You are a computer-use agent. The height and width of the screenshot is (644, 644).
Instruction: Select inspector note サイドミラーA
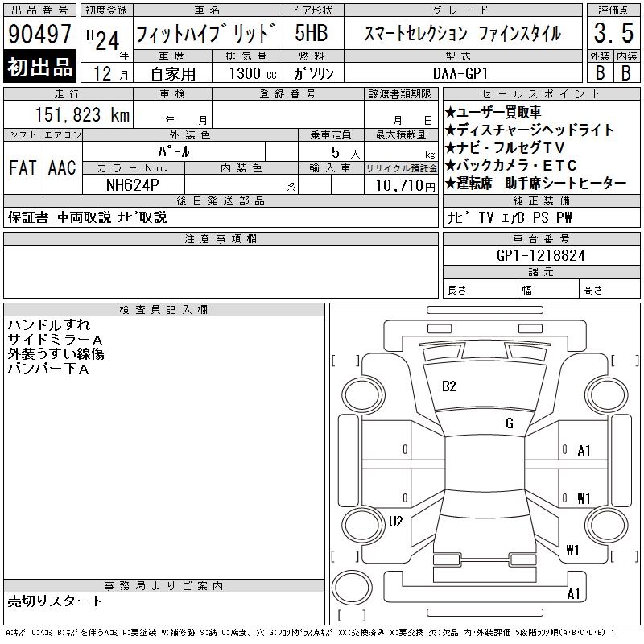point(55,339)
